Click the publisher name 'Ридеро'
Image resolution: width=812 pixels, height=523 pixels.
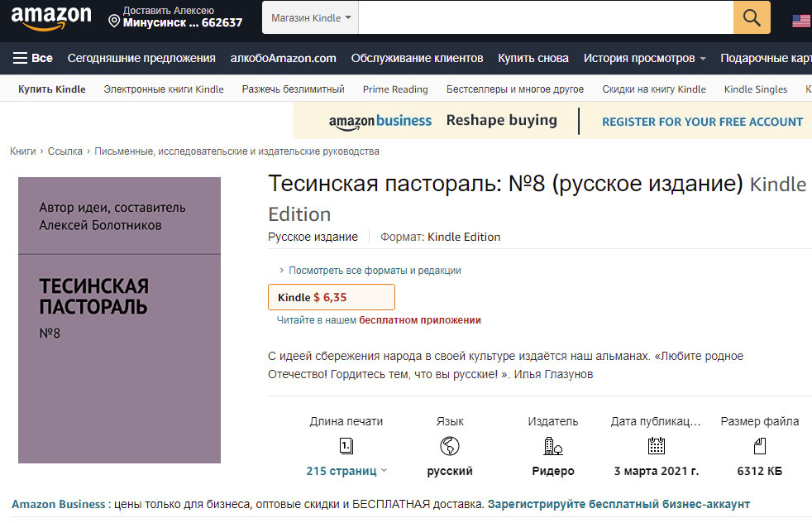pyautogui.click(x=553, y=471)
